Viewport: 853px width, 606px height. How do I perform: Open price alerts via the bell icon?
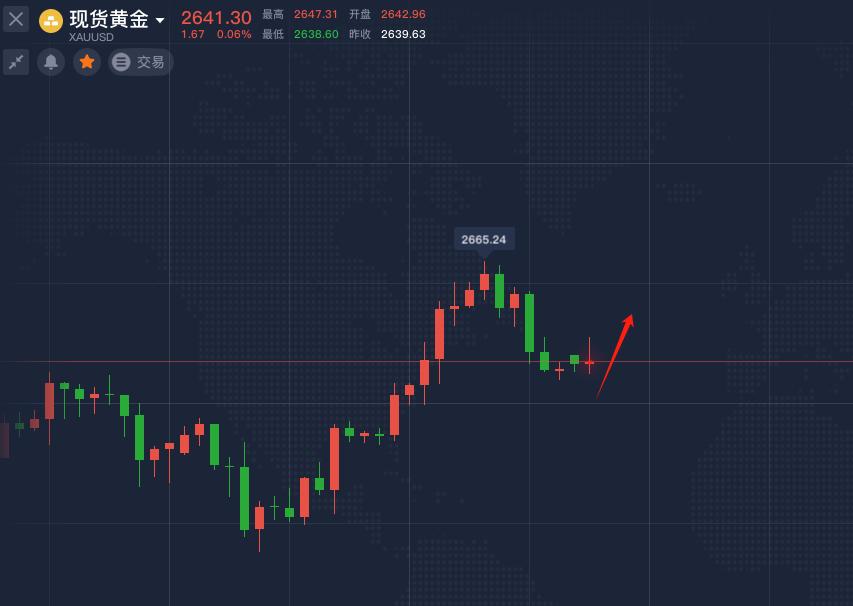click(51, 62)
